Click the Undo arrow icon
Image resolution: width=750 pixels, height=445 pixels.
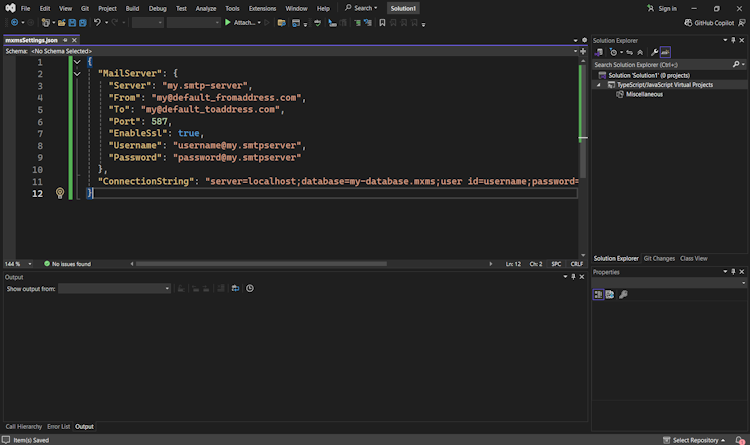coord(97,22)
